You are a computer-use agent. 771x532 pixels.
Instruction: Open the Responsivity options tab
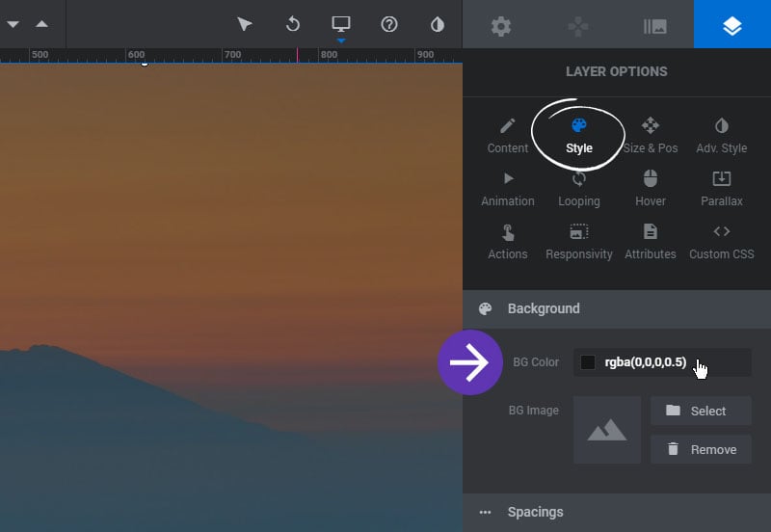point(579,243)
